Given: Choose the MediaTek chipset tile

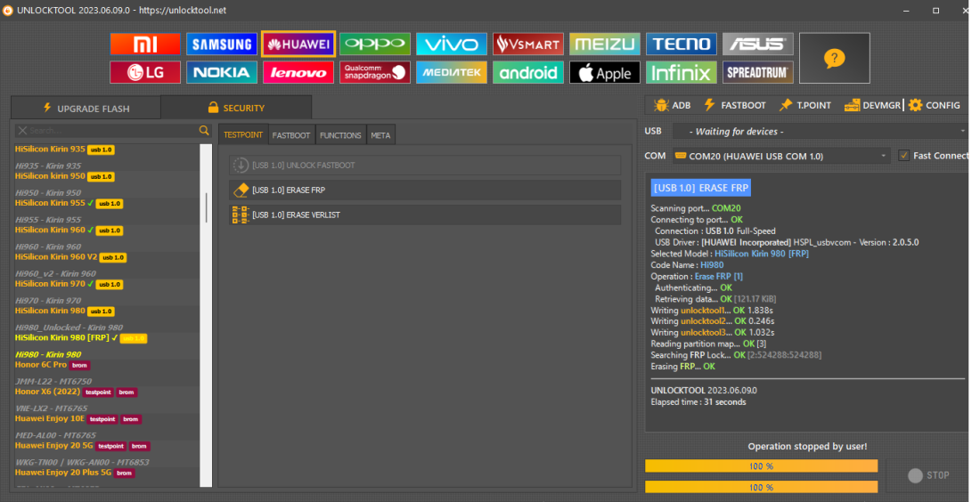Looking at the screenshot, I should pyautogui.click(x=452, y=72).
